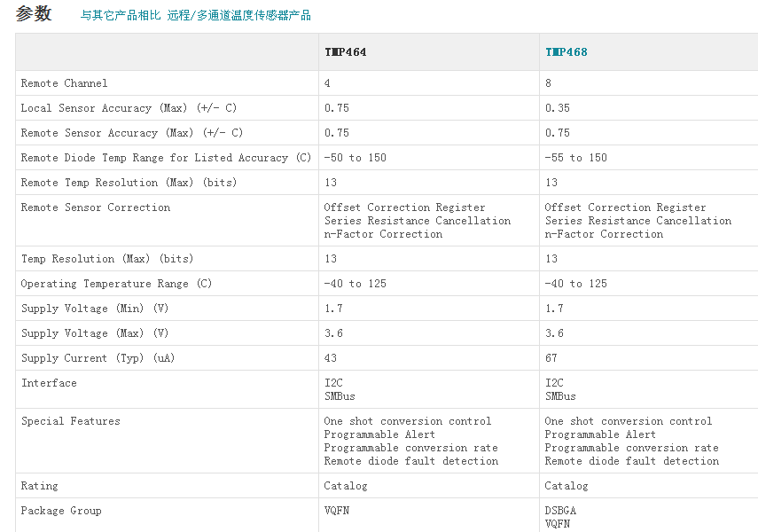Viewport: 758px width, 532px height.
Task: Open the TMP468 product link
Action: point(566,52)
